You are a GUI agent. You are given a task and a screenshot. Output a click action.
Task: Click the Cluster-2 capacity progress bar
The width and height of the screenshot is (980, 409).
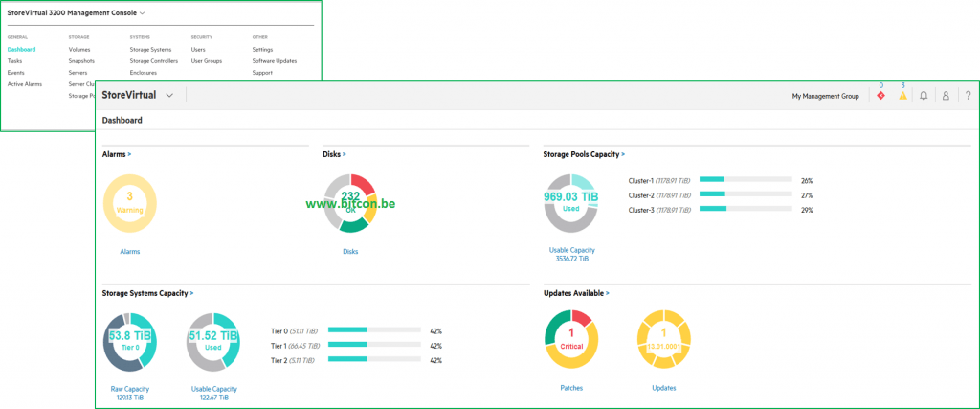[746, 193]
